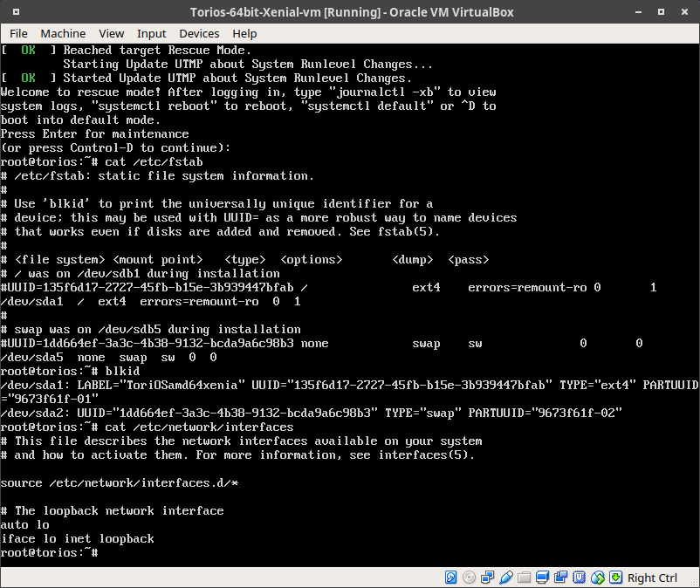Click "# swap was on /dev/sdb5 during installation"

[150, 329]
